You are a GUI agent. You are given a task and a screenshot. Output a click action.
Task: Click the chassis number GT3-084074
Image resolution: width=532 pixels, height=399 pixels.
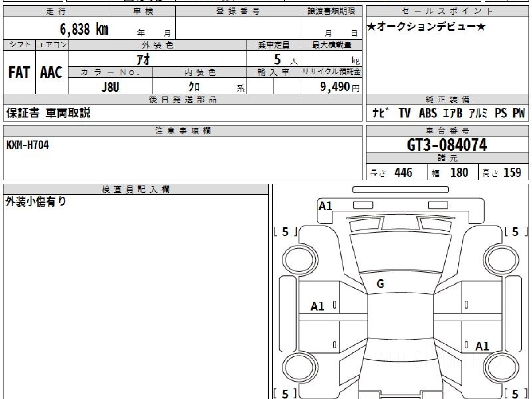pyautogui.click(x=447, y=145)
